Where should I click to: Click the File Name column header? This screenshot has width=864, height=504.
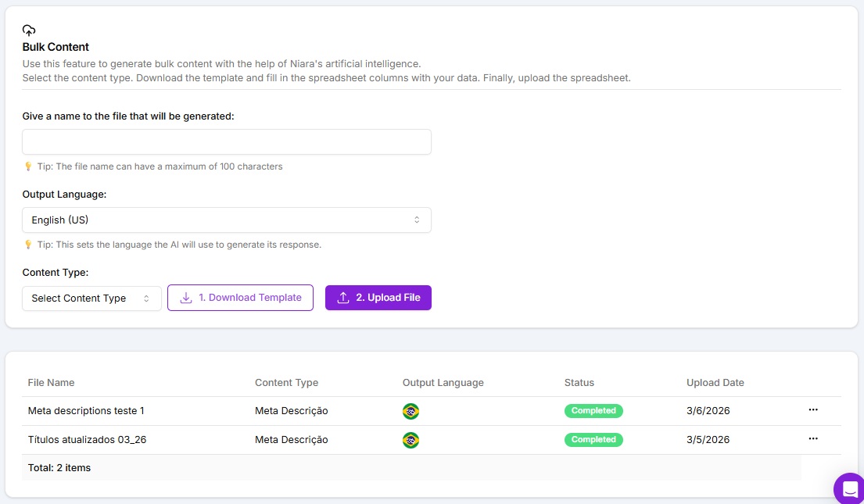51,383
